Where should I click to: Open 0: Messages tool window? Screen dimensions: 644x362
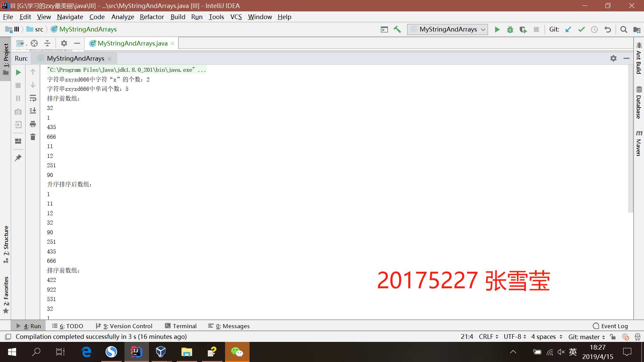pos(229,326)
